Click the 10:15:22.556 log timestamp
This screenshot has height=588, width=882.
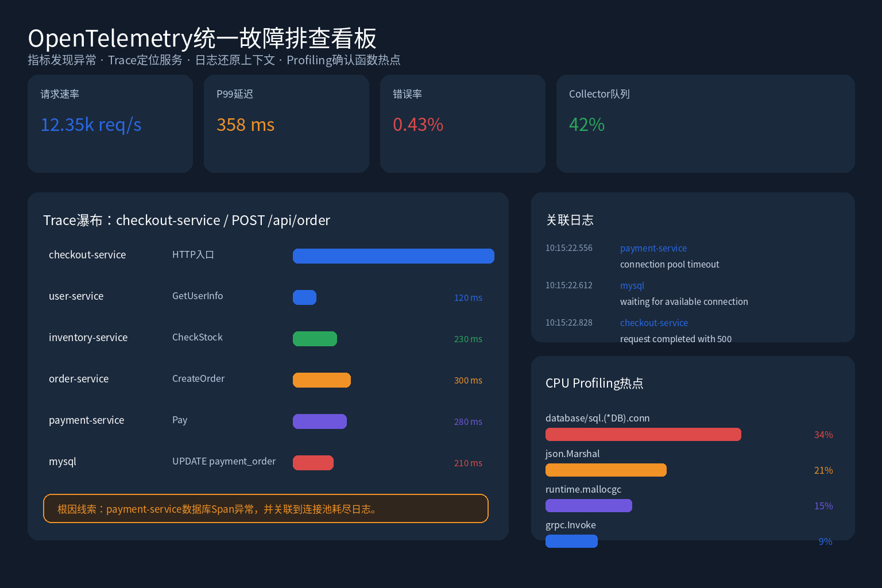tap(569, 248)
